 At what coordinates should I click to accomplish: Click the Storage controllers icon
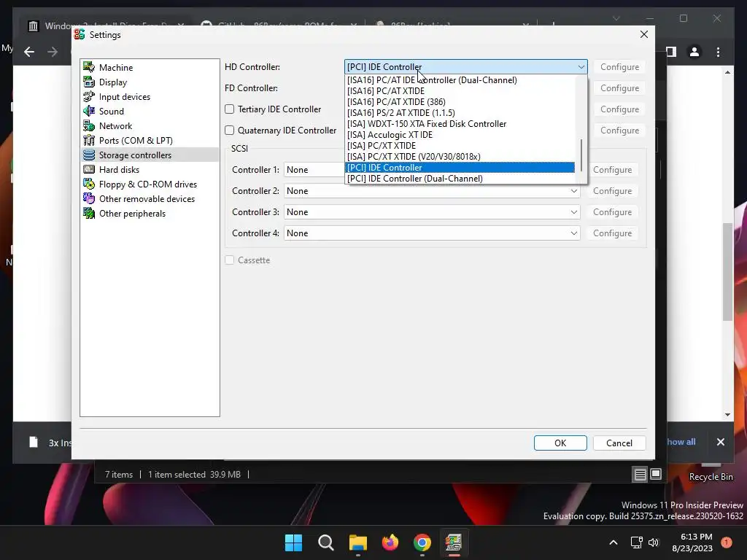tap(89, 155)
